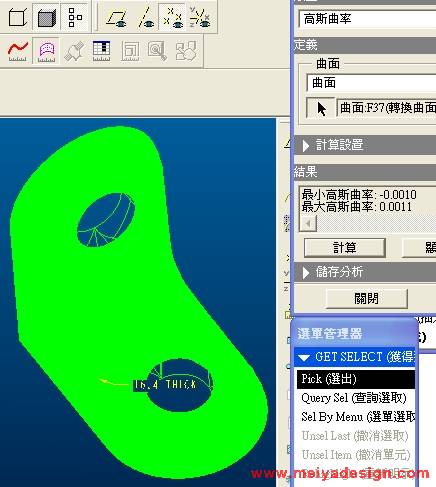Open the surface analysis tool
This screenshot has height=487, width=436.
(46, 51)
